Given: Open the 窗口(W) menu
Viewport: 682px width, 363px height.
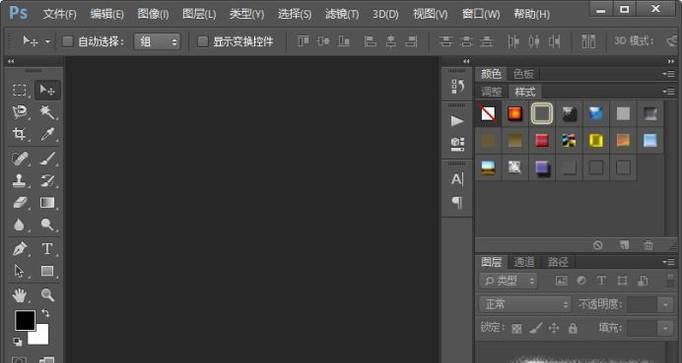Looking at the screenshot, I should pos(481,14).
